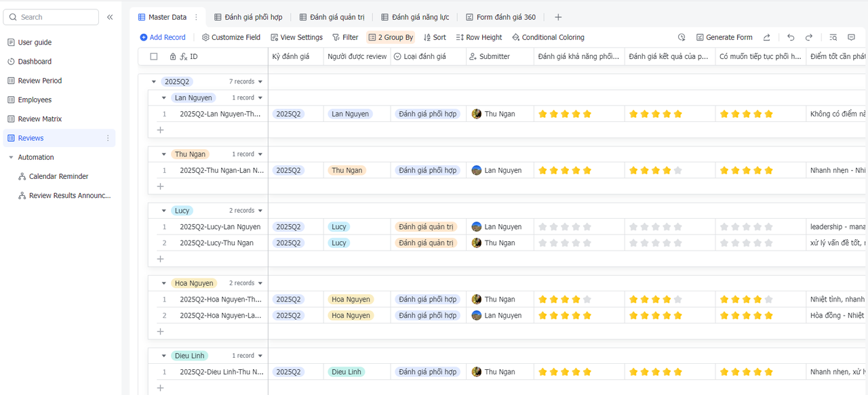Open the share icon beside Generate Form
The height and width of the screenshot is (395, 868).
click(x=766, y=37)
